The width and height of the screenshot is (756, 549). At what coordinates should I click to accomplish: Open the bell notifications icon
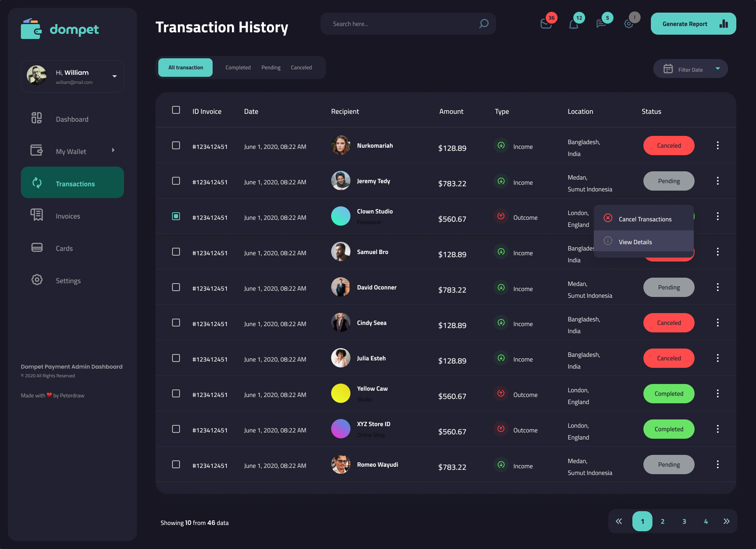(x=573, y=24)
